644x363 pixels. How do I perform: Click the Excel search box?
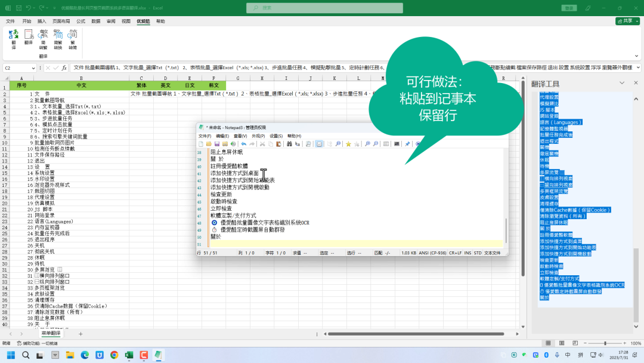click(x=324, y=8)
